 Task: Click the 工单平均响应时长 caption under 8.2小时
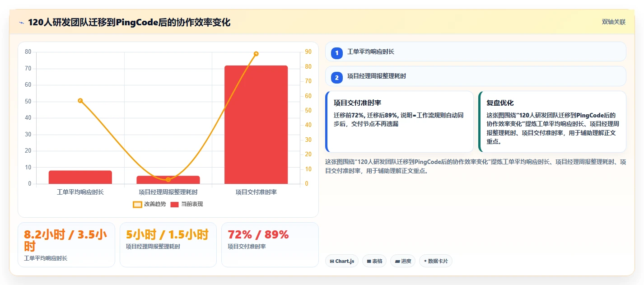click(46, 258)
